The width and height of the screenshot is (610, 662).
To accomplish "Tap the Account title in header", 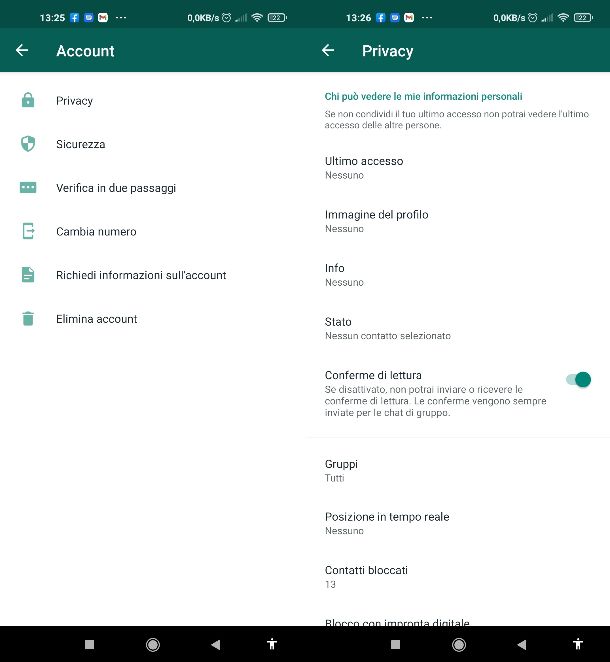I will (85, 51).
